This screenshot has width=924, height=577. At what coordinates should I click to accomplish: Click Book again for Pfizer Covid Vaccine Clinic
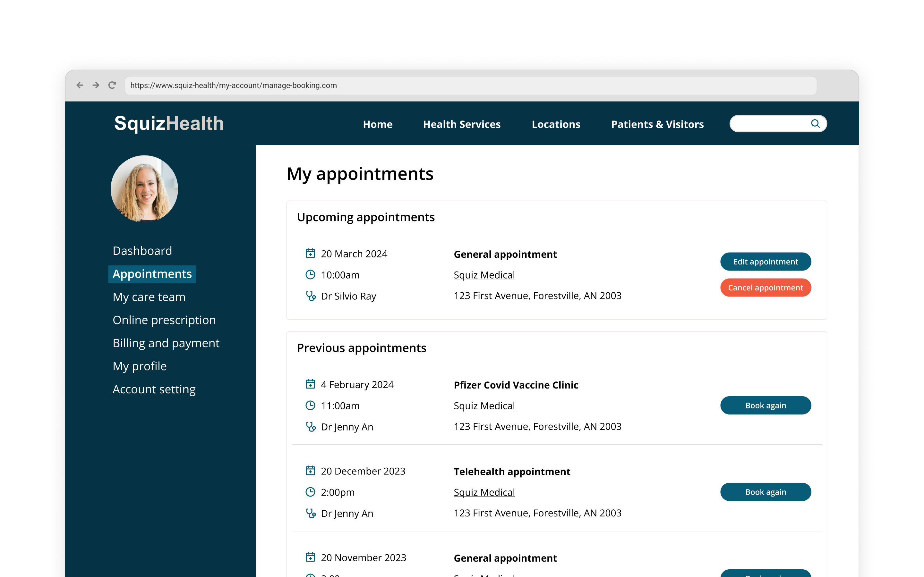pyautogui.click(x=766, y=406)
